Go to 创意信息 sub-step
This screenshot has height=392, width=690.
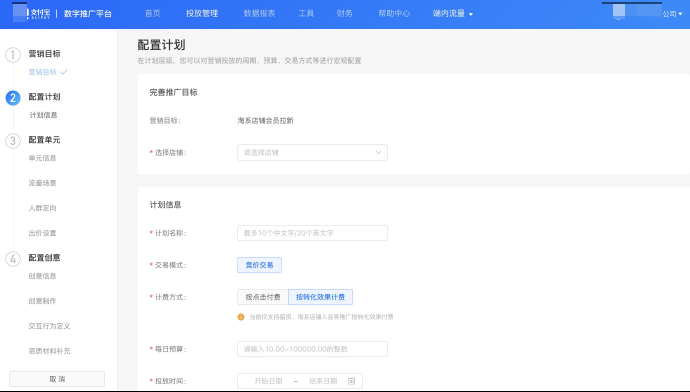pyautogui.click(x=43, y=276)
